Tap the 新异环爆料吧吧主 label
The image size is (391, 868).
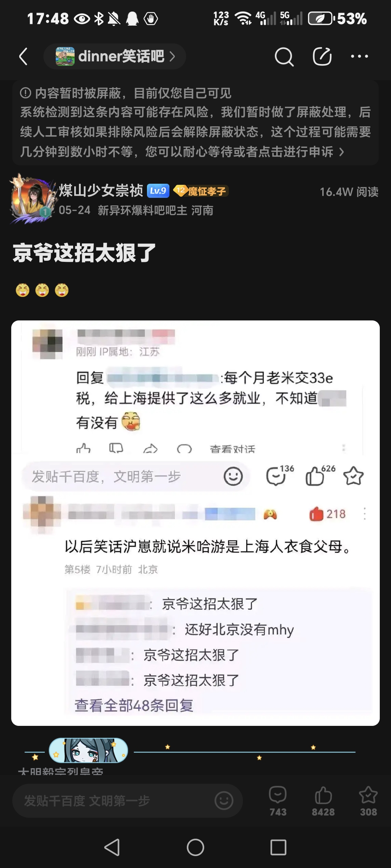pos(142,210)
